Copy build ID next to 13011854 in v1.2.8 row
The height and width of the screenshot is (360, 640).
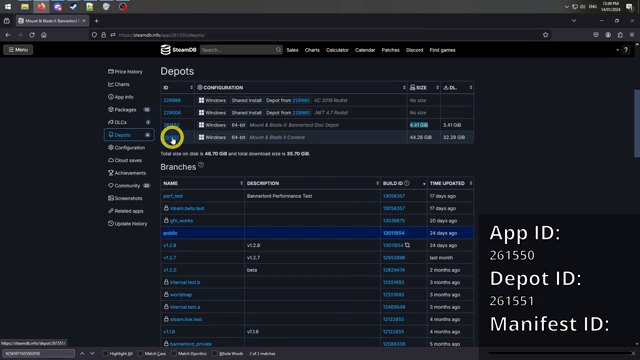407,245
